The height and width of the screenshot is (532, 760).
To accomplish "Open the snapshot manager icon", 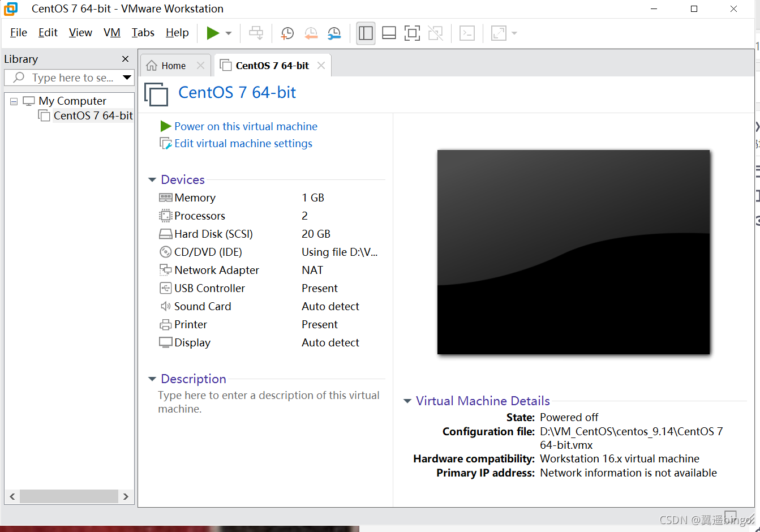I will point(334,33).
